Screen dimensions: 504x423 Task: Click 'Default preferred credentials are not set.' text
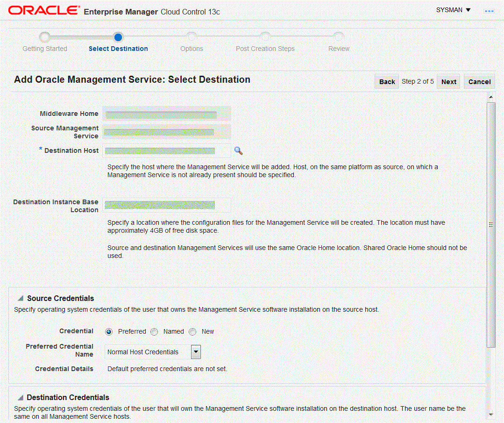(167, 369)
